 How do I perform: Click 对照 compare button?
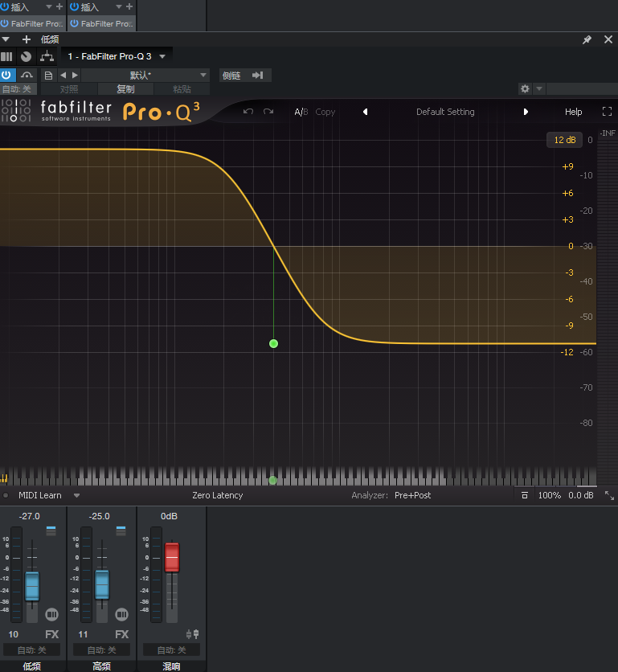pyautogui.click(x=69, y=89)
